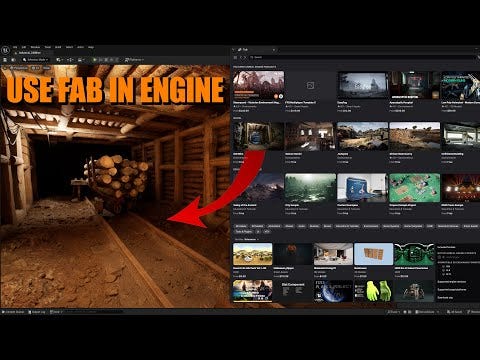Image resolution: width=480 pixels, height=360 pixels.
Task: Open the Show flags dropdown in viewport
Action: (47, 68)
